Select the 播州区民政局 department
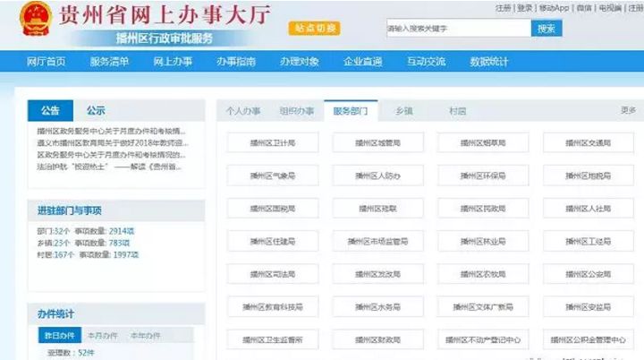The image size is (644, 360). click(x=482, y=209)
